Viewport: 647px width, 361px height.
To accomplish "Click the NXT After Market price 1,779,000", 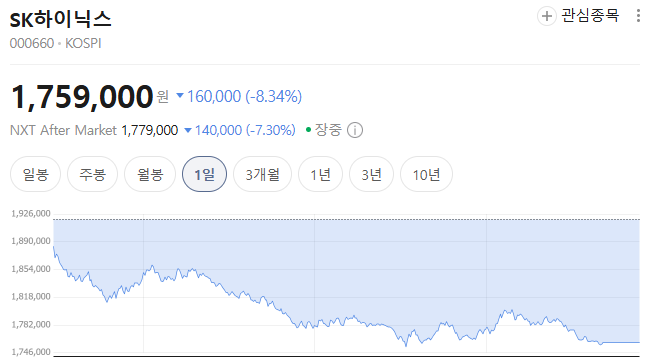I will (150, 130).
